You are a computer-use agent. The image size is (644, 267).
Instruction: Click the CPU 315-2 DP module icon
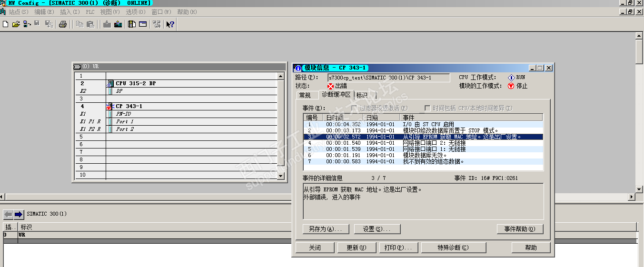click(110, 83)
